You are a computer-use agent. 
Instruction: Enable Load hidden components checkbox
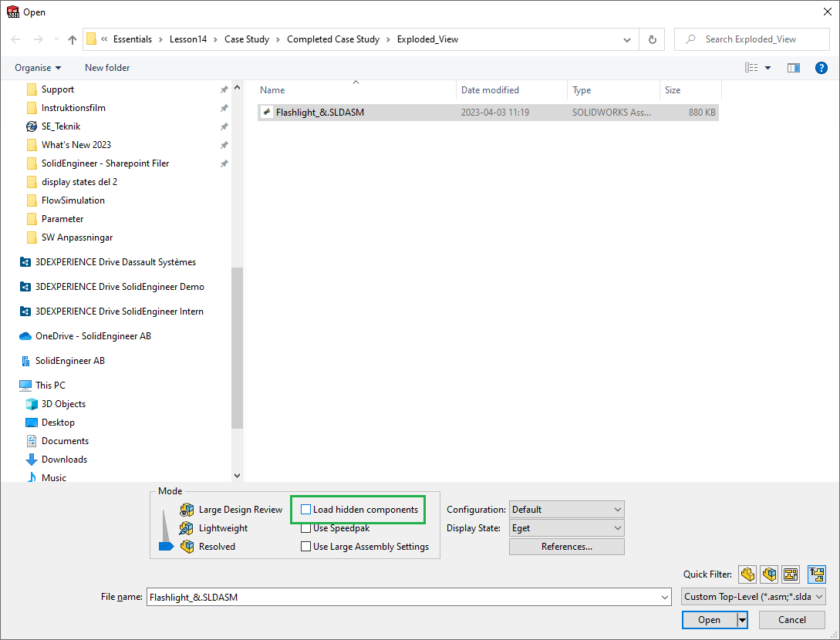coord(306,510)
